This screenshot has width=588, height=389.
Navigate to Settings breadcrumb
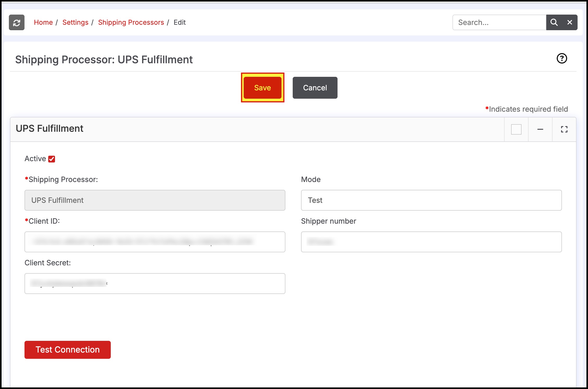pos(75,22)
